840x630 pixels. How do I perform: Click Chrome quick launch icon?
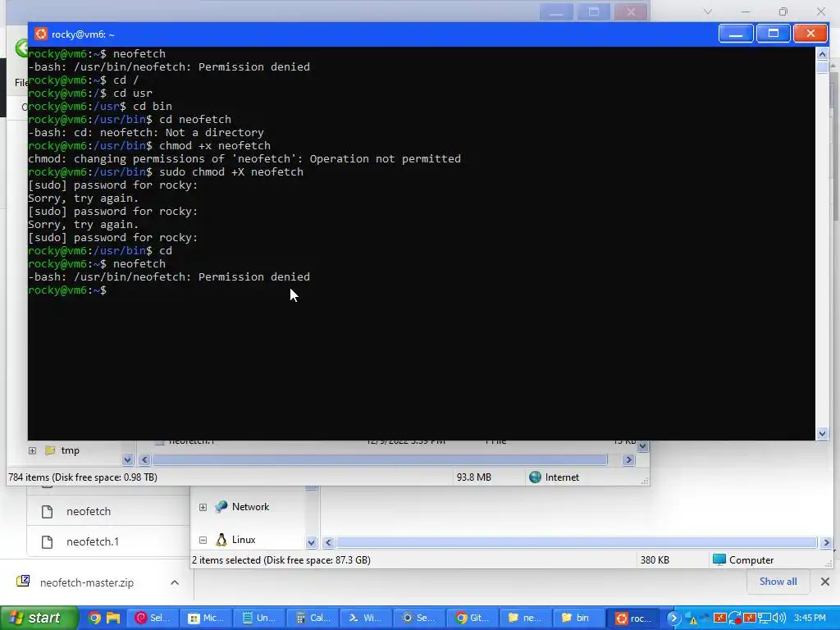point(94,618)
